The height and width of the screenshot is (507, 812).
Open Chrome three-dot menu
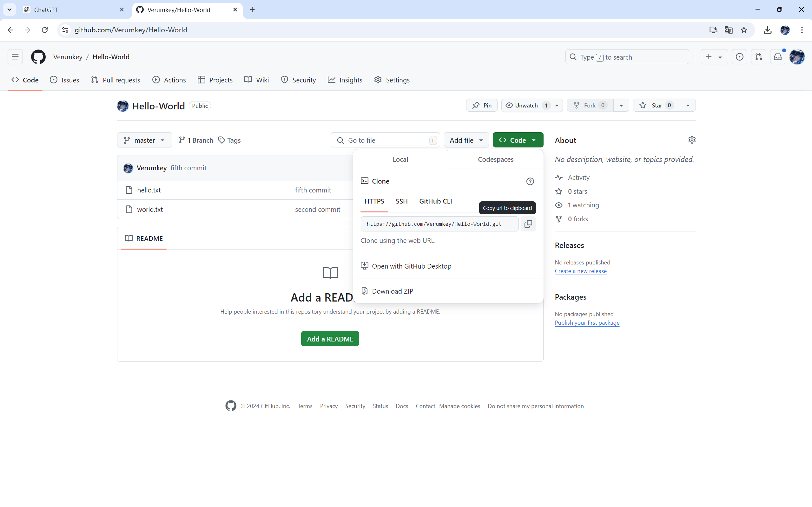[x=802, y=30]
